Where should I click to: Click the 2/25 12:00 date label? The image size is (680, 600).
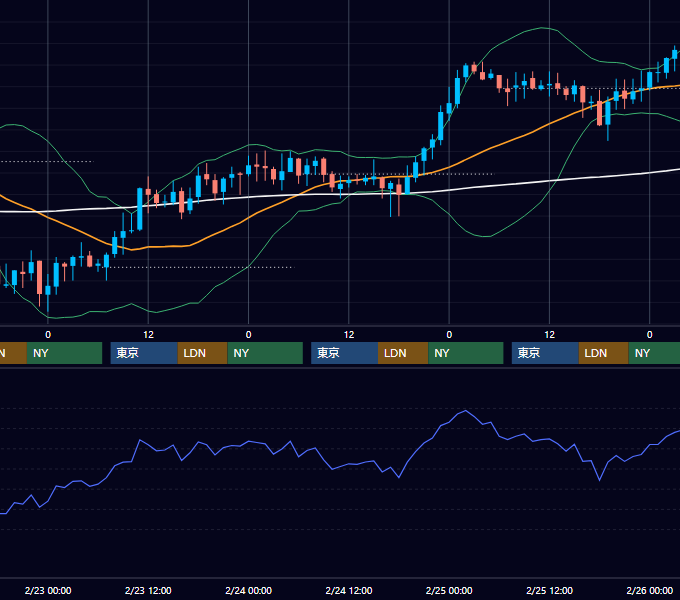(x=549, y=590)
